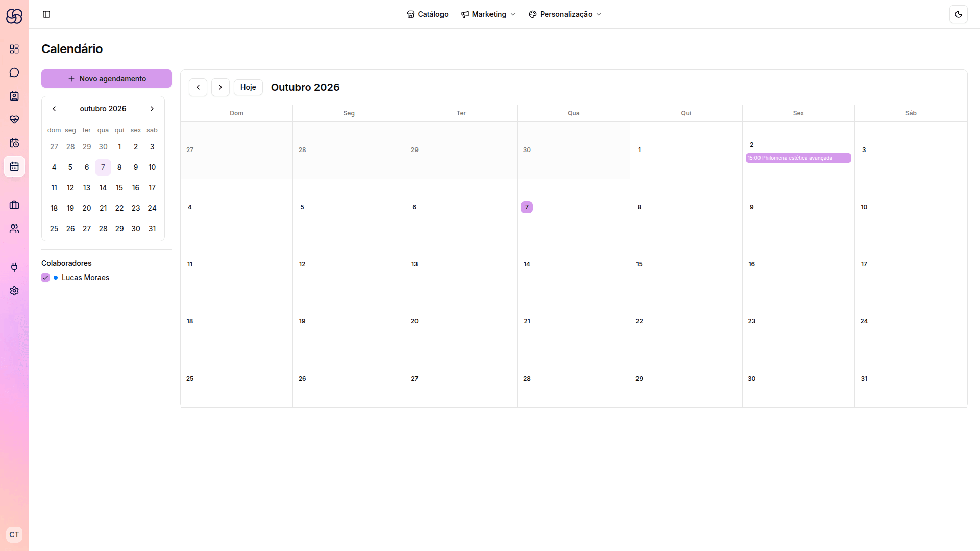Uncheck the Lucas Moraes collaborator checkbox
Screen dimensions: 980x551
[x=45, y=278]
